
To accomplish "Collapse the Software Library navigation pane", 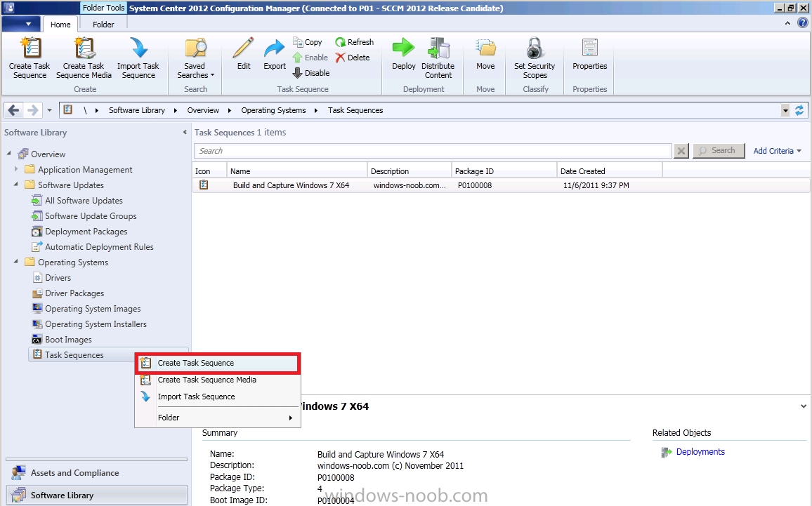I will coord(185,133).
